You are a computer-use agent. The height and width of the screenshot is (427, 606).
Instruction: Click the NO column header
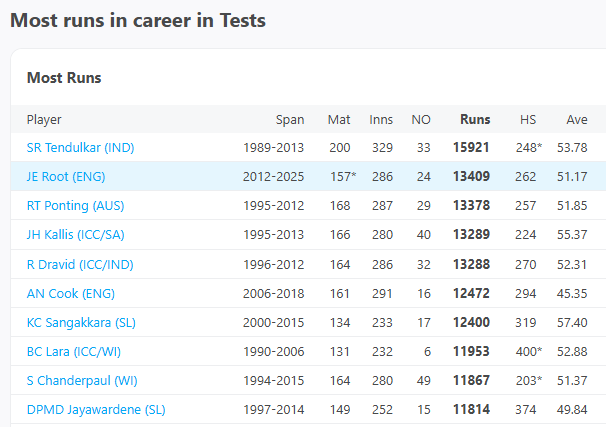421,120
